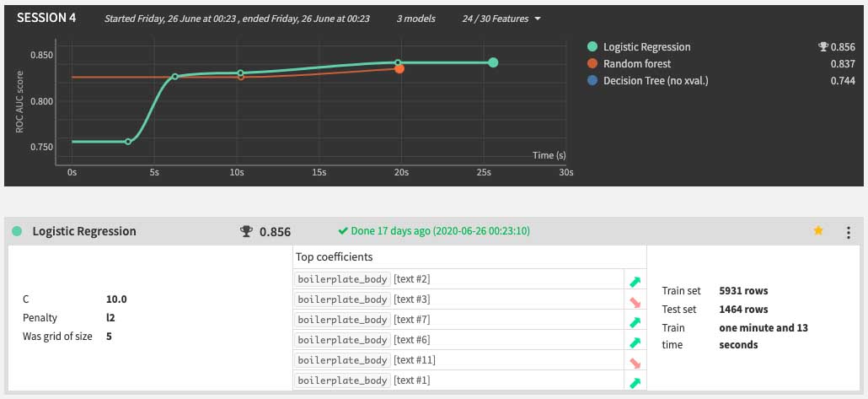Screen dimensions: 868x399
Task: Open the three-dot options menu
Action: [848, 232]
